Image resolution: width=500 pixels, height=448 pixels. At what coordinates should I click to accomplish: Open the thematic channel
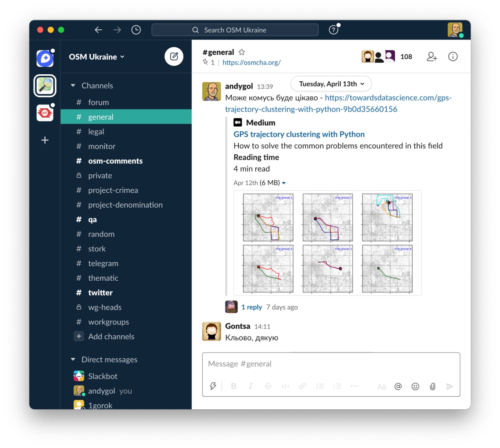click(x=126, y=278)
